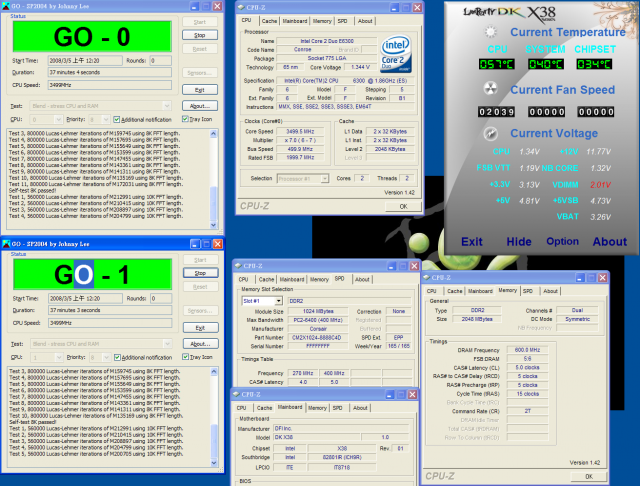The image size is (640, 486).
Task: Select SPD tab in CPU-Z Memory window
Action: point(528,291)
